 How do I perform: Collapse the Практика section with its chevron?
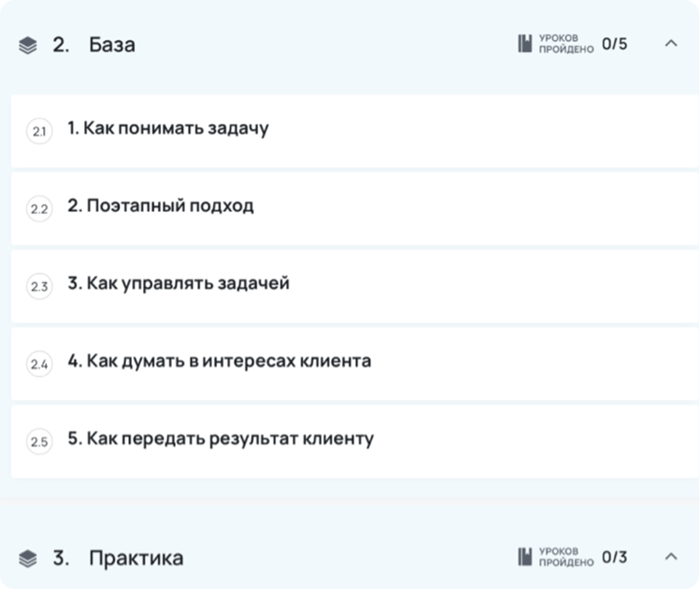(671, 556)
